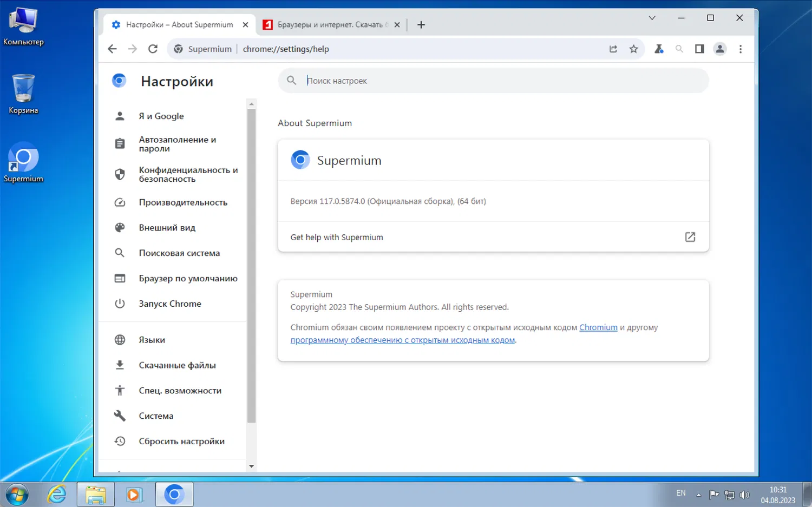Launch Internet Explorer from the taskbar
Image resolution: width=812 pixels, height=507 pixels.
pyautogui.click(x=56, y=495)
